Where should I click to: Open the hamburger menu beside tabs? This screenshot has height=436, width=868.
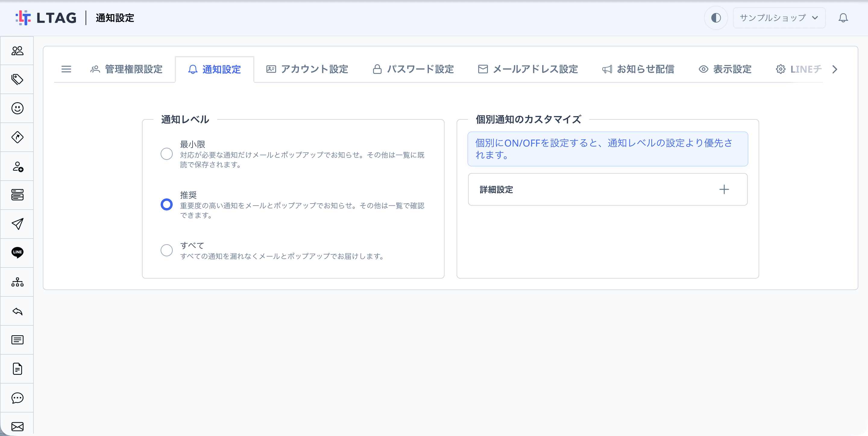coord(66,69)
